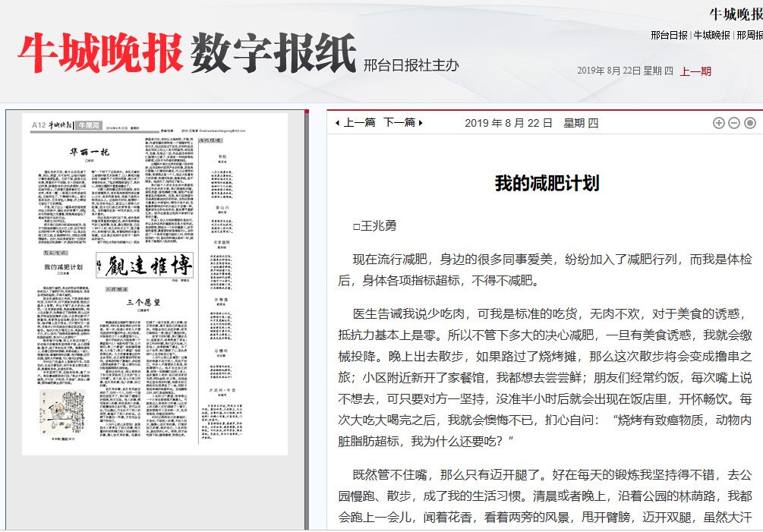Click the plus icon to enlarge article text
The height and width of the screenshot is (532, 763).
point(718,123)
